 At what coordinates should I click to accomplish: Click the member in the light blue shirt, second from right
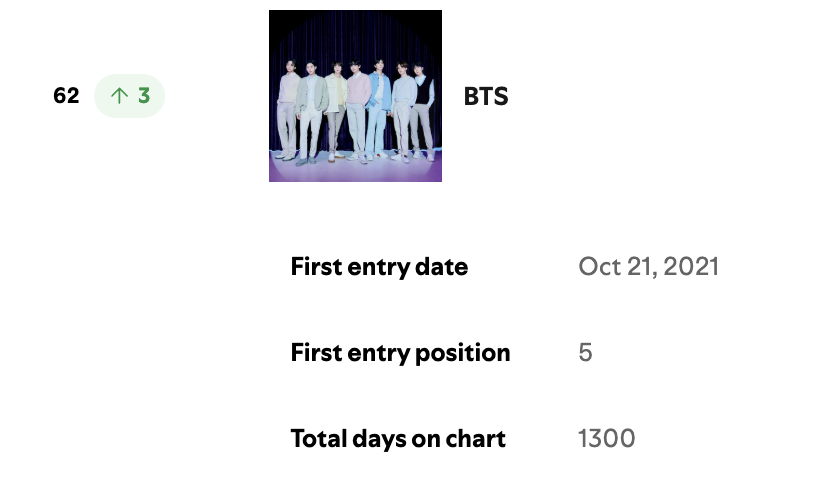pyautogui.click(x=402, y=110)
